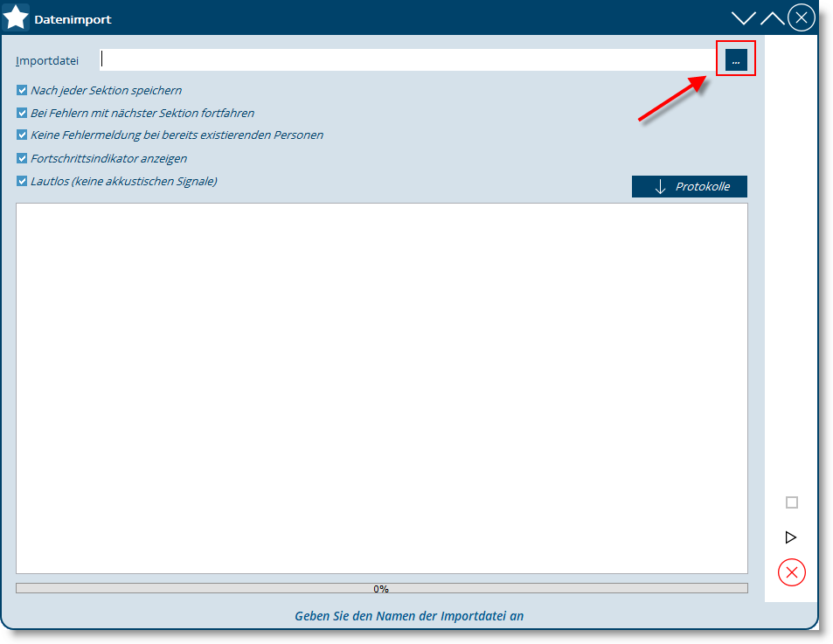Viewport: 833px width, 644px height.
Task: Uncheck 'Keine Fehlermeldung bei bereits existierenden Personen'
Action: [23, 135]
